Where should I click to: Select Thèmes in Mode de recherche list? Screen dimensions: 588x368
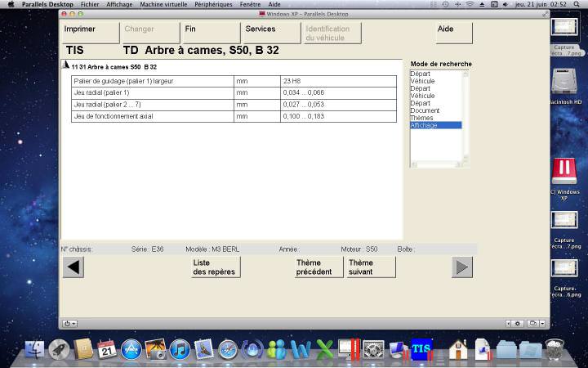point(421,118)
